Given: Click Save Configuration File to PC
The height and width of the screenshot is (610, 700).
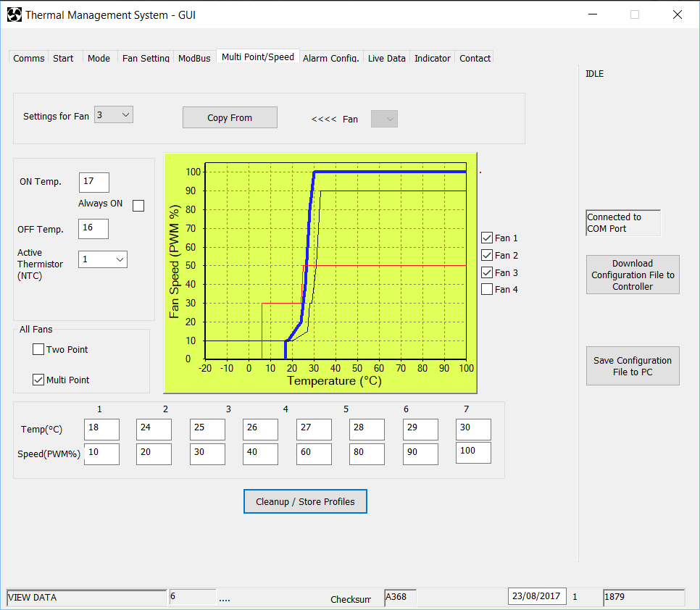Looking at the screenshot, I should (633, 366).
